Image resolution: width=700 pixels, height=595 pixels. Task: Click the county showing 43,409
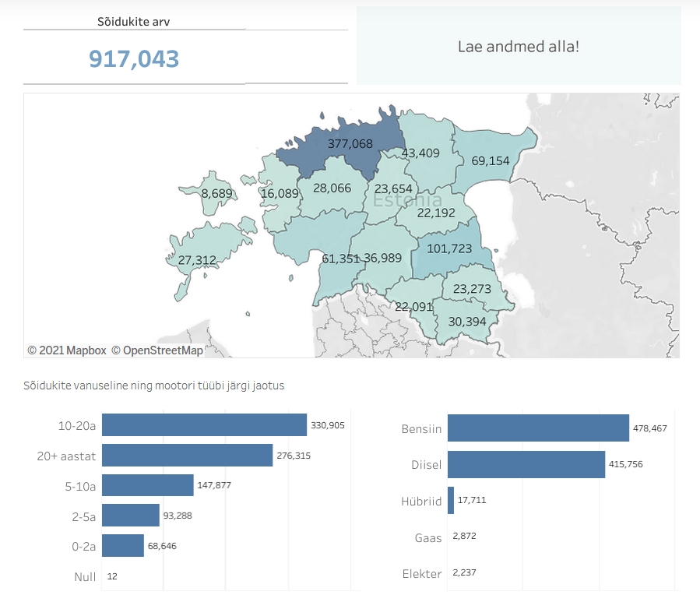tap(422, 153)
